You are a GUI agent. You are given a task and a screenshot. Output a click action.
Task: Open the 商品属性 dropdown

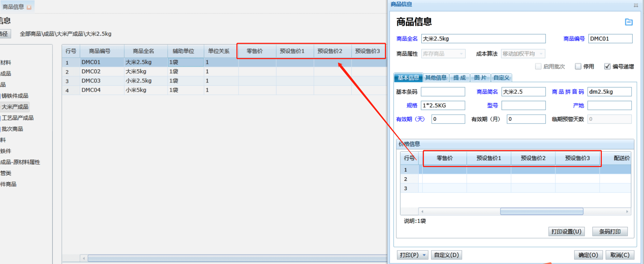[x=443, y=54]
